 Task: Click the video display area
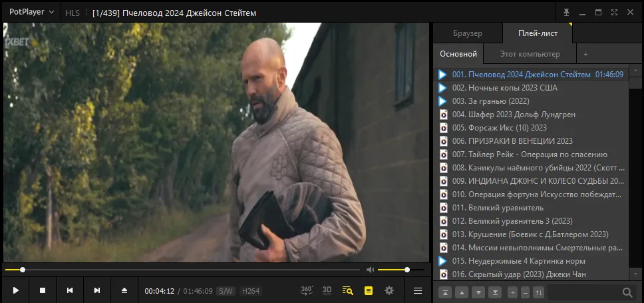(x=216, y=143)
